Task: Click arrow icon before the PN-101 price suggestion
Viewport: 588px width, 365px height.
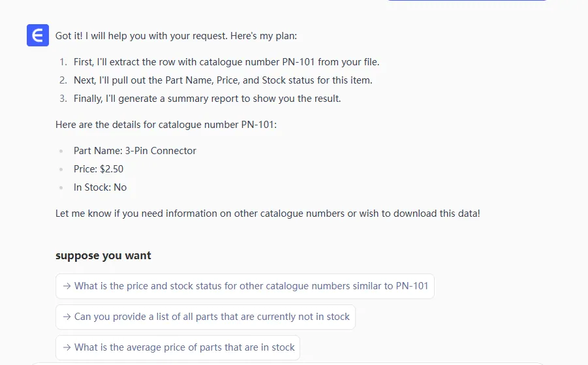Action: (x=67, y=286)
